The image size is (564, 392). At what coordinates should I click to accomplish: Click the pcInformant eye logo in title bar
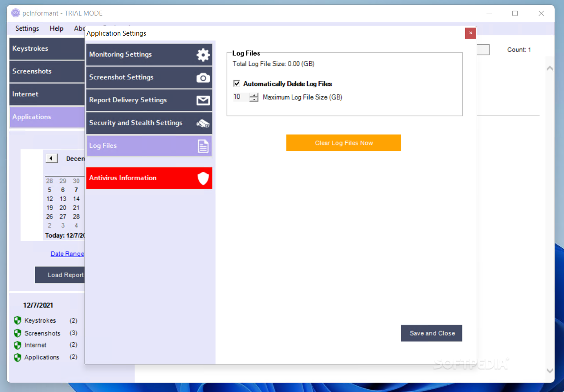tap(16, 13)
